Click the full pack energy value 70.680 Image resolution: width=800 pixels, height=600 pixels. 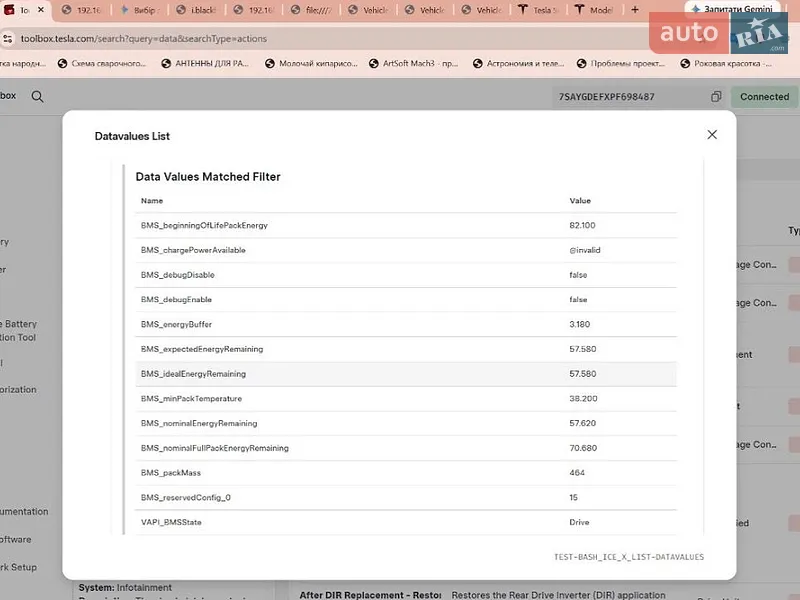point(583,448)
